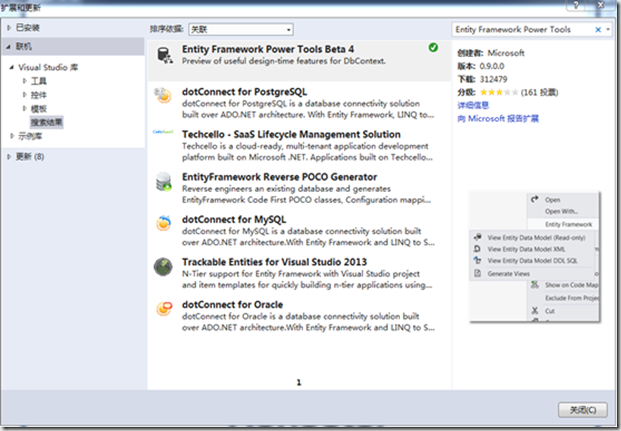Select the 示例库 tree item label
The height and width of the screenshot is (431, 621).
pos(30,136)
